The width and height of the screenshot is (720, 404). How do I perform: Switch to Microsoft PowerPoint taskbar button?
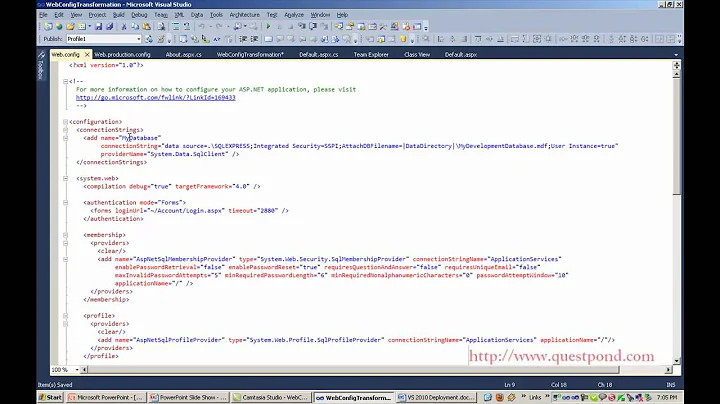click(x=106, y=397)
